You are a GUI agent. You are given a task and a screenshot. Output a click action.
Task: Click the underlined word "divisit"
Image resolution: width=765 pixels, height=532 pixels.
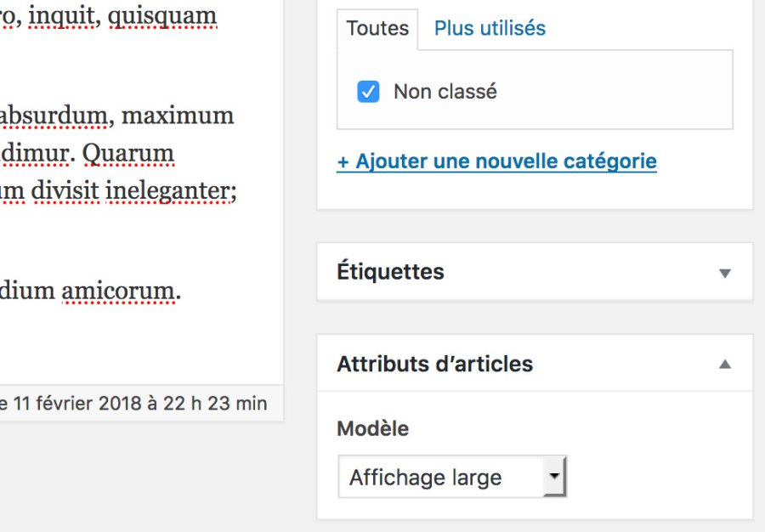point(65,191)
